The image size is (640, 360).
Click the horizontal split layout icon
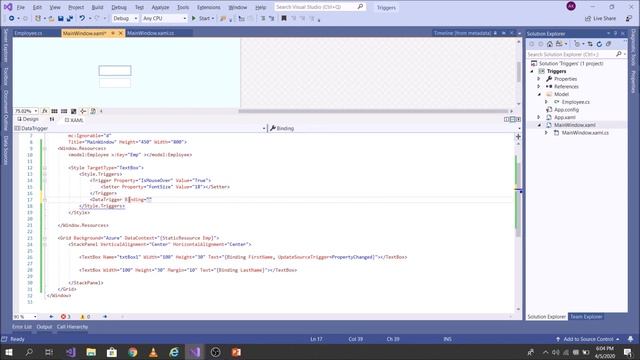(x=512, y=120)
